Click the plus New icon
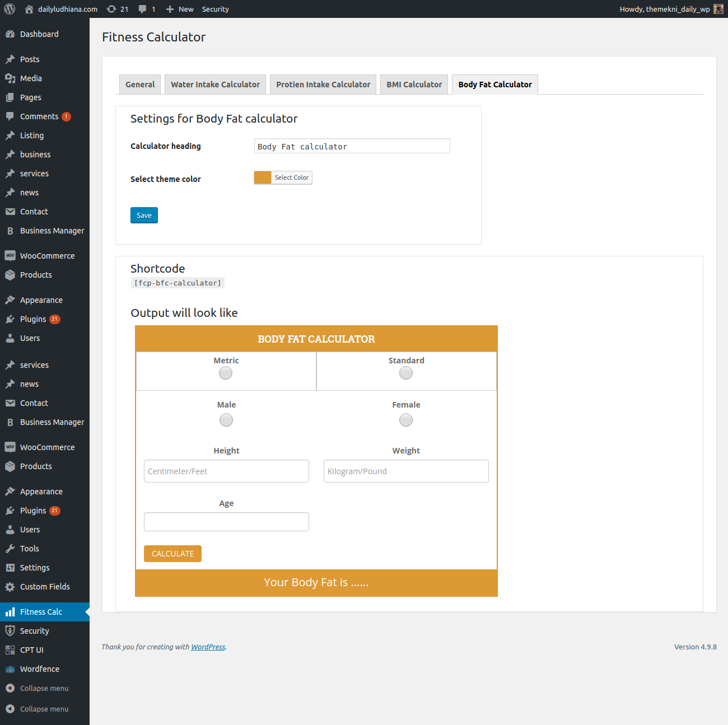Screen dimensions: 728x725 click(170, 9)
